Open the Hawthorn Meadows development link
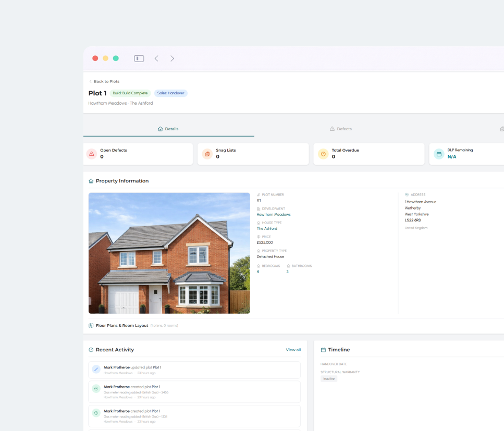 pos(273,215)
